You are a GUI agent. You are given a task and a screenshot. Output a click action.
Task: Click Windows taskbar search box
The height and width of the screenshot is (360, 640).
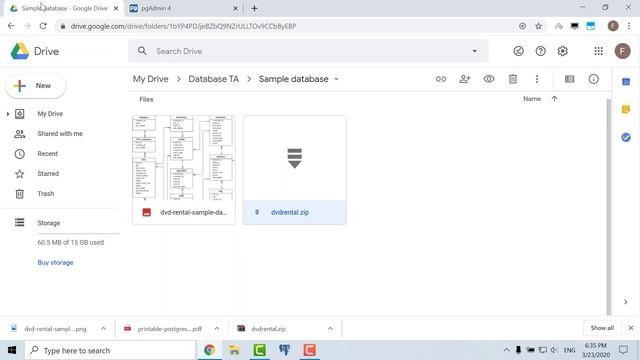click(x=110, y=350)
